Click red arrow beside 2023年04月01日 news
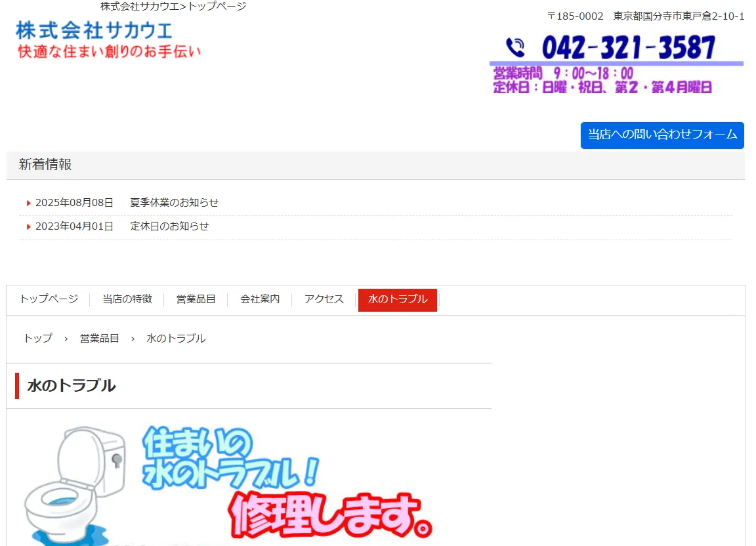 pyautogui.click(x=29, y=227)
